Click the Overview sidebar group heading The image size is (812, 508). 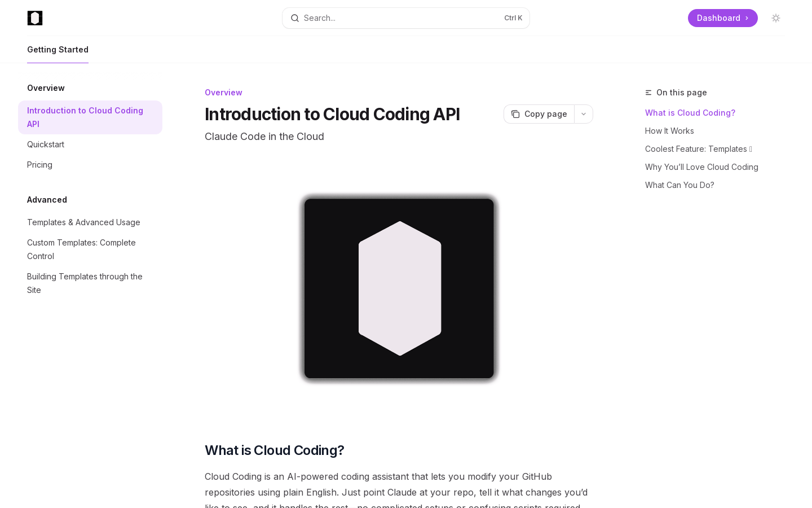(x=46, y=88)
